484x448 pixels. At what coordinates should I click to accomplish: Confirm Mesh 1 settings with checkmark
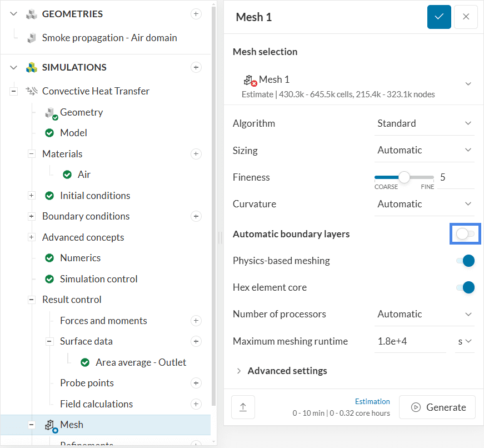(439, 17)
